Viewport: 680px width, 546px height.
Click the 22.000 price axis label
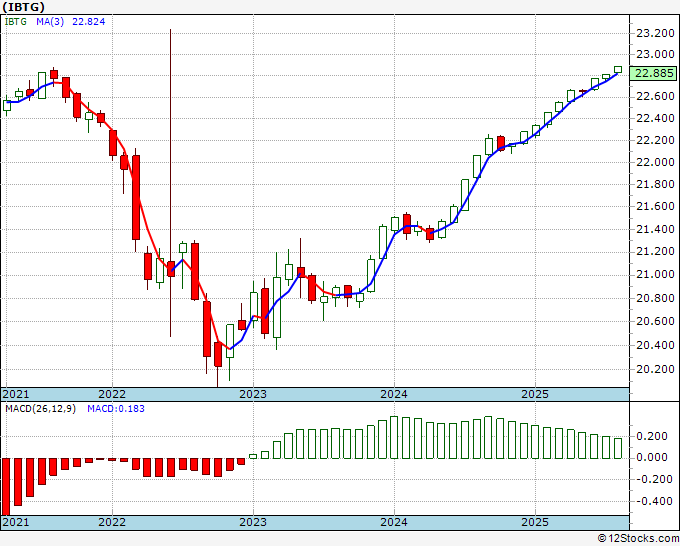click(655, 162)
